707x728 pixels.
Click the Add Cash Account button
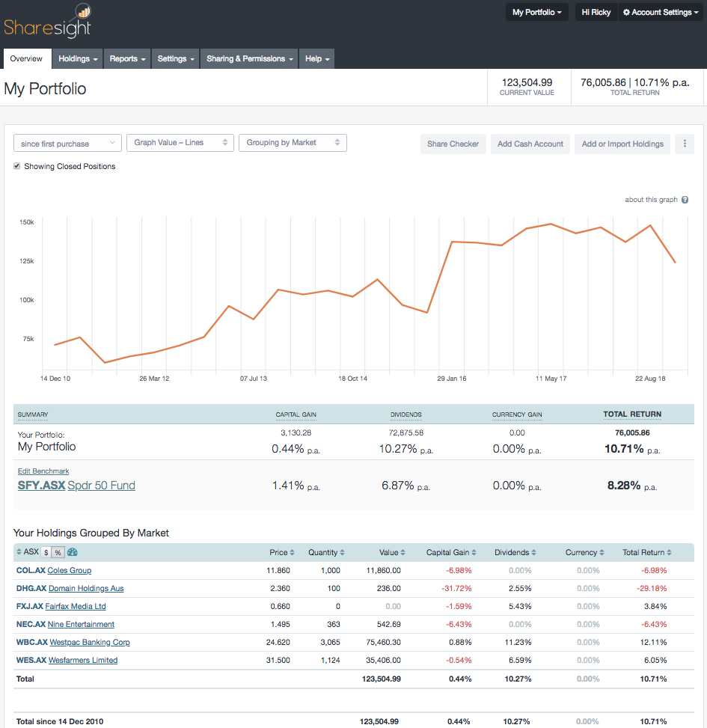pyautogui.click(x=530, y=144)
